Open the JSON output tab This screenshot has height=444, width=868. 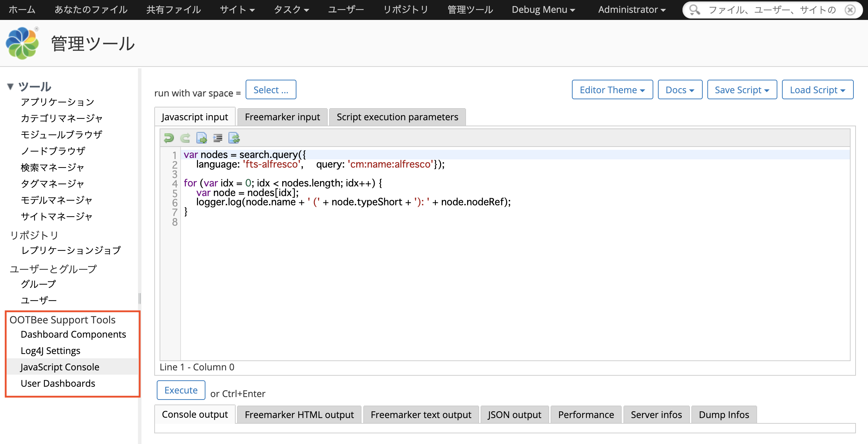(514, 415)
